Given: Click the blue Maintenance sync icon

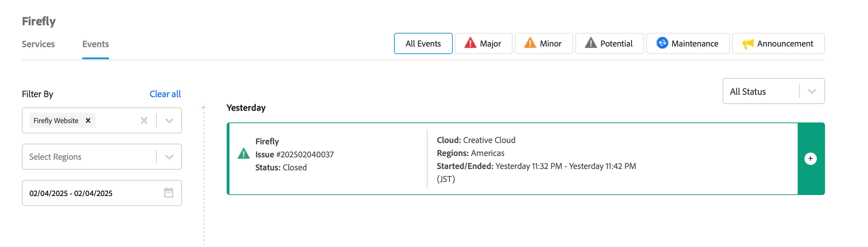Looking at the screenshot, I should (662, 43).
